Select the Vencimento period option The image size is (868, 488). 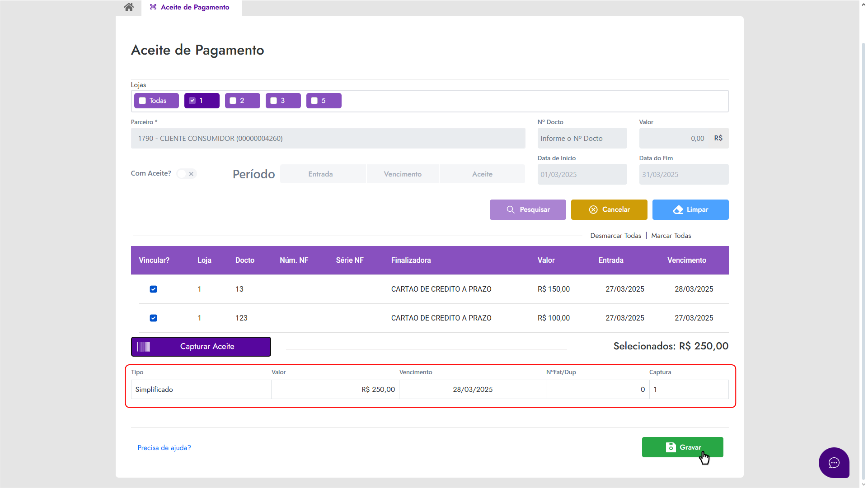403,174
